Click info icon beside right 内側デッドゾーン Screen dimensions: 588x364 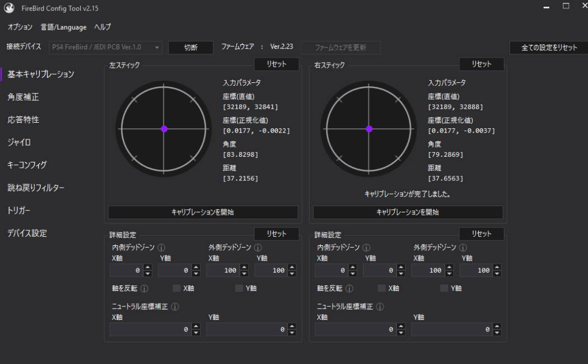[x=366, y=248]
